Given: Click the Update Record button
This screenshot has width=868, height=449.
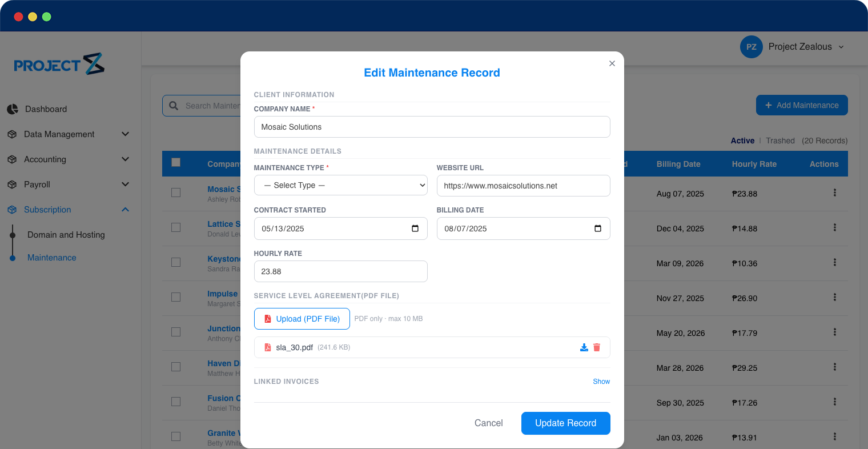Looking at the screenshot, I should 565,423.
